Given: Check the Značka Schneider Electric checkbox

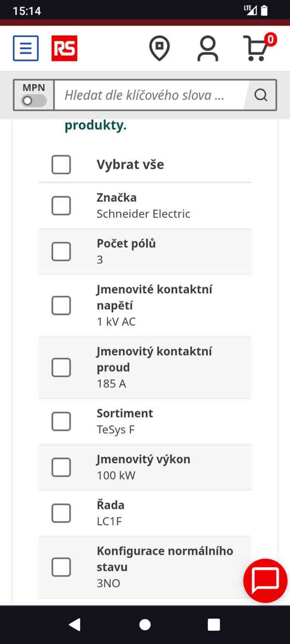Looking at the screenshot, I should [x=61, y=206].
